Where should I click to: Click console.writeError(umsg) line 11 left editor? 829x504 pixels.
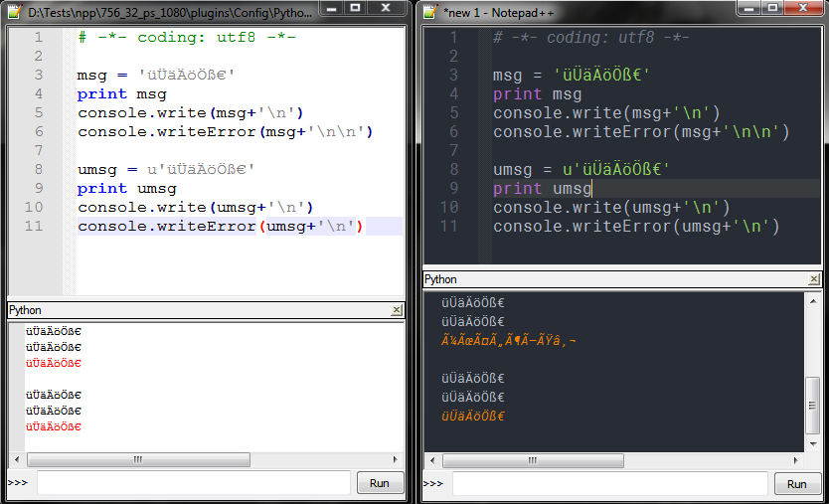click(220, 227)
